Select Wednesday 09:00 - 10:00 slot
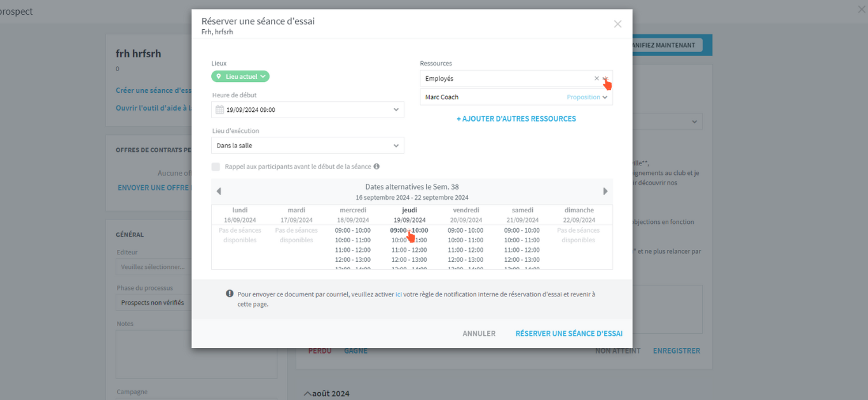The image size is (868, 400). point(353,230)
